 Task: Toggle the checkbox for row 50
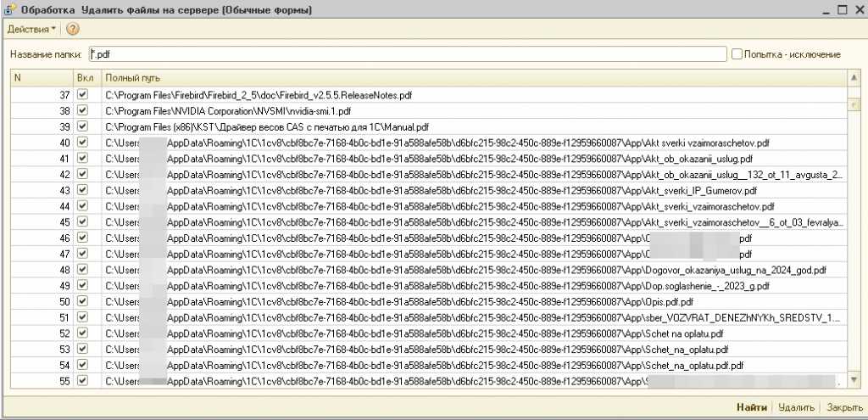[82, 301]
